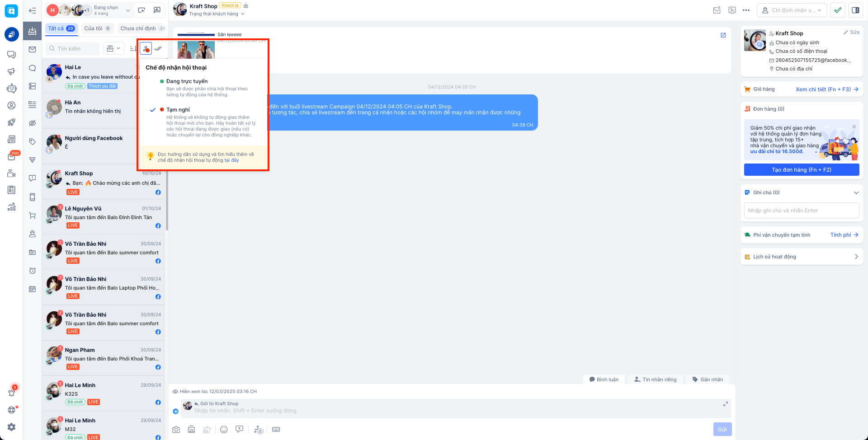
Task: Collapse the sidebar with the arrow icon
Action: click(32, 10)
